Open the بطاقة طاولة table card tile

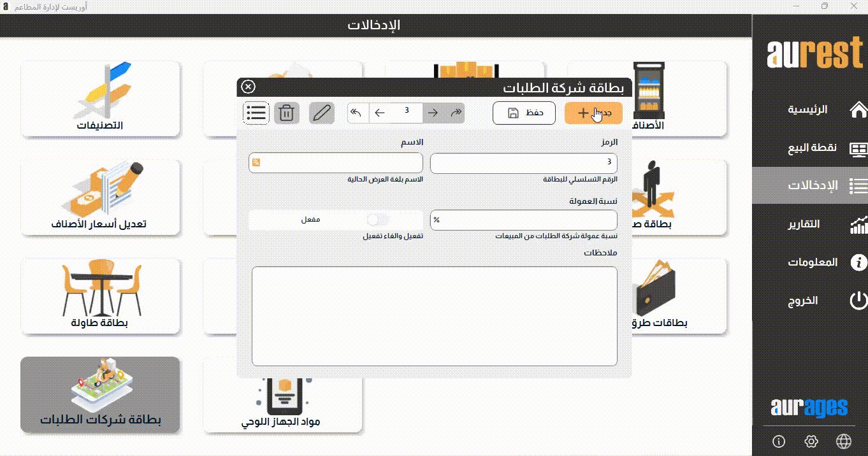(x=100, y=296)
